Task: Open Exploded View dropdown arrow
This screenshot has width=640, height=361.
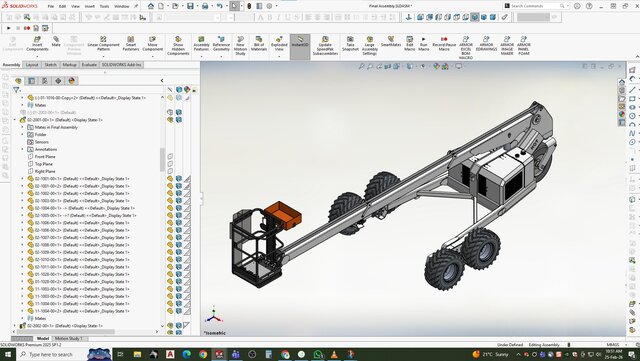Action: pos(279,56)
